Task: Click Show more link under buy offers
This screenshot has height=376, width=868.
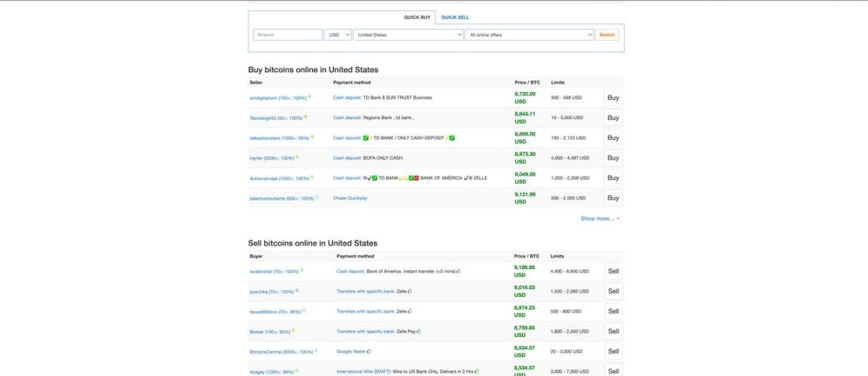Action: pos(599,219)
